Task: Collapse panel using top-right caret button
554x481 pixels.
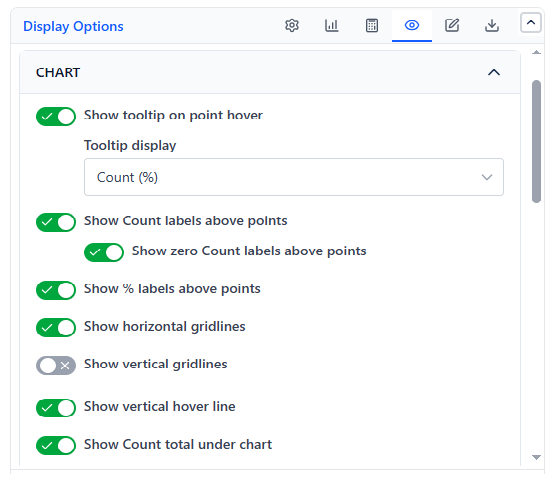Action: click(531, 23)
